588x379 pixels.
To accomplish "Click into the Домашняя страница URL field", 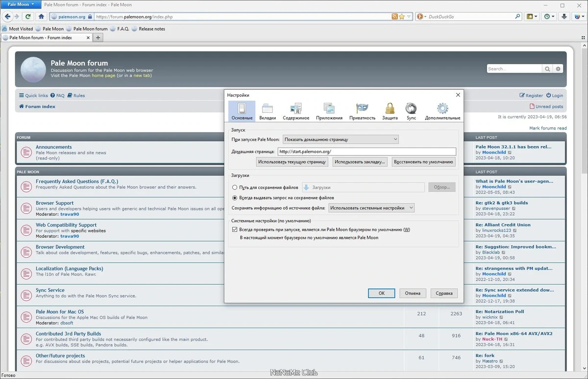I will (x=367, y=152).
